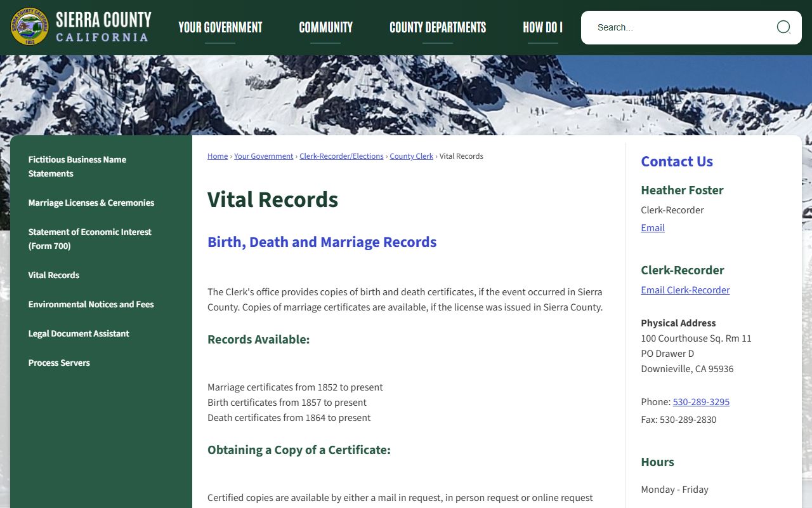Open the Process Servers page
The height and width of the screenshot is (508, 812).
coord(59,363)
